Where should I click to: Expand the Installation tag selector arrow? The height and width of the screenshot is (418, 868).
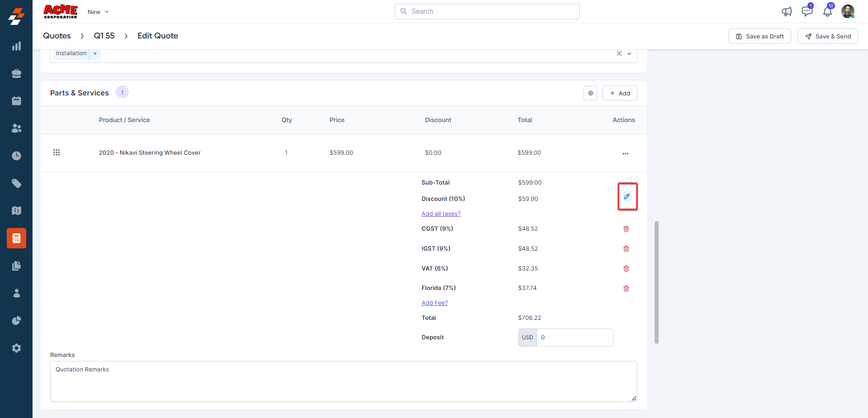629,54
